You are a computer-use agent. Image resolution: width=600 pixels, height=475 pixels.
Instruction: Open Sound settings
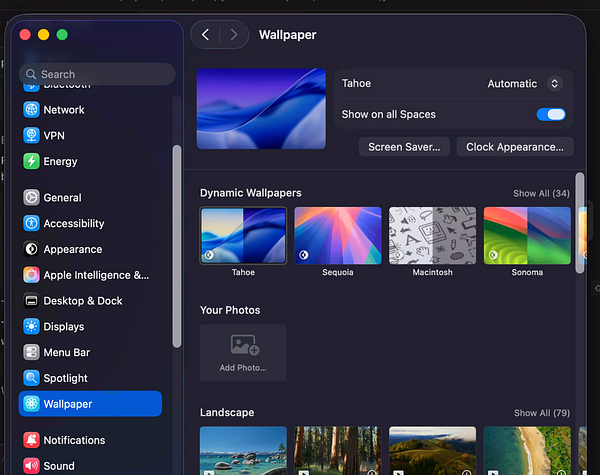tap(90, 466)
